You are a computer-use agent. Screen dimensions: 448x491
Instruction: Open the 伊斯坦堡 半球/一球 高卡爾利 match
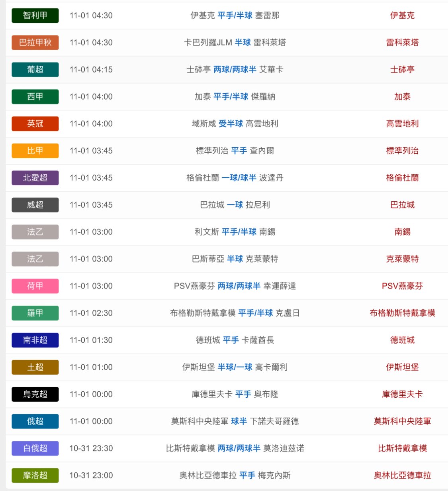click(x=235, y=367)
